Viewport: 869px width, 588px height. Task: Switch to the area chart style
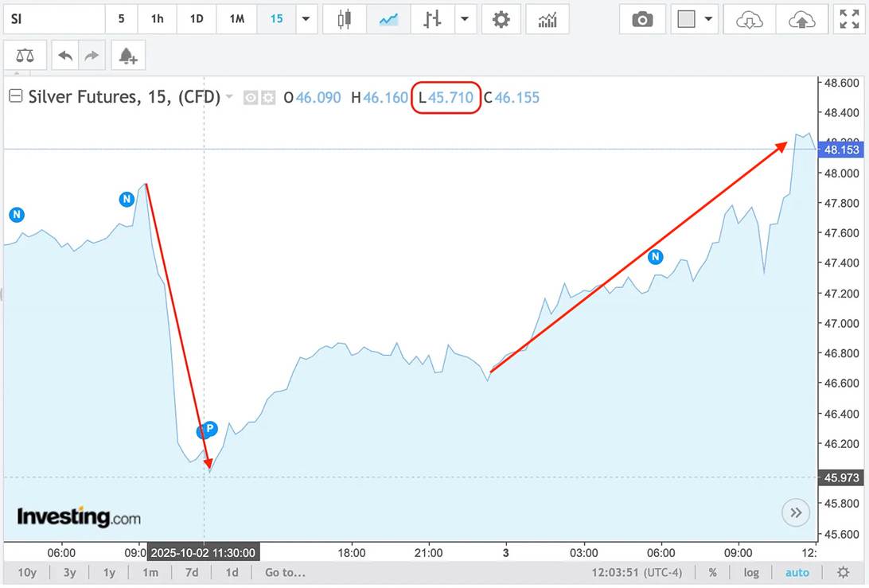pyautogui.click(x=388, y=19)
